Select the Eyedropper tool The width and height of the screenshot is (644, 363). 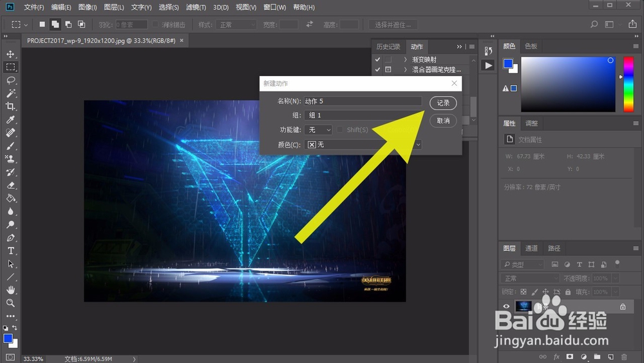point(11,120)
